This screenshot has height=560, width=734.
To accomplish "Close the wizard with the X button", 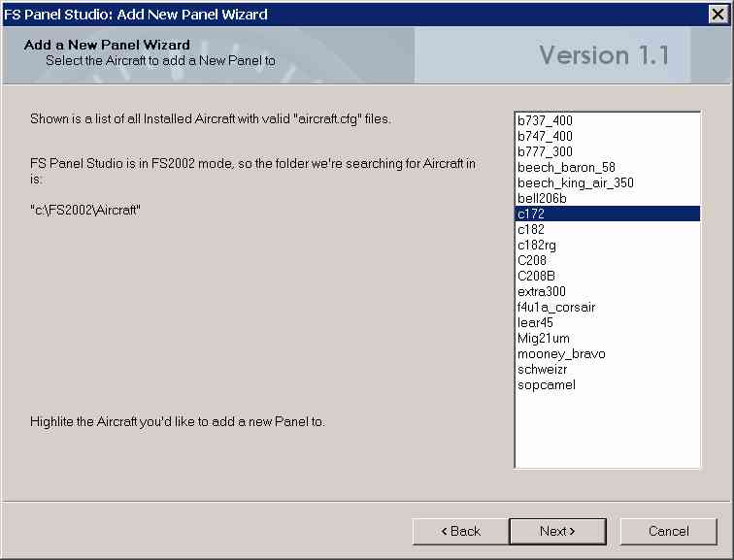I will pyautogui.click(x=718, y=14).
